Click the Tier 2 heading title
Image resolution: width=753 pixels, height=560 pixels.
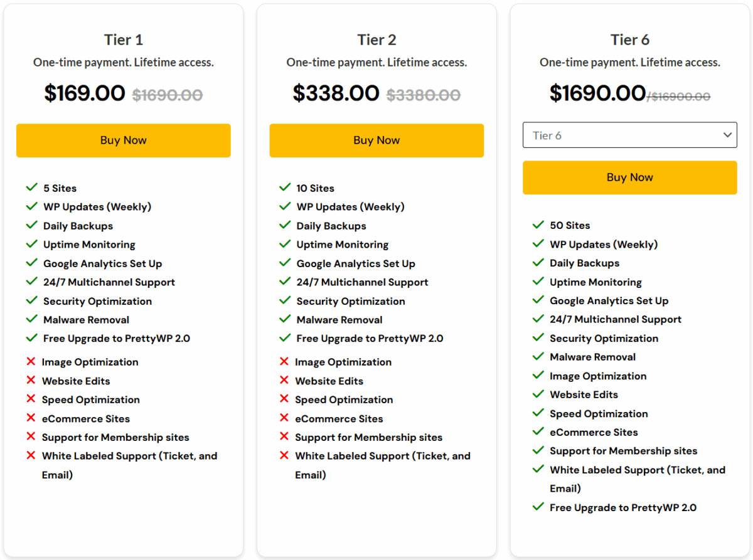(x=376, y=40)
